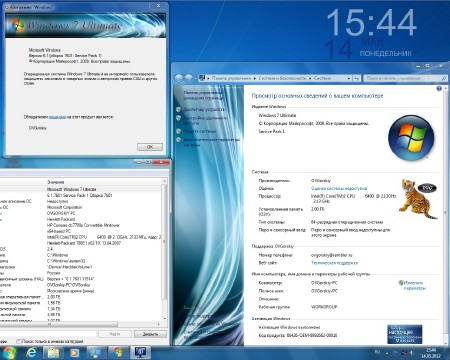Click the tiger OEM logo image
This screenshot has height=360, width=450.
pyautogui.click(x=418, y=199)
